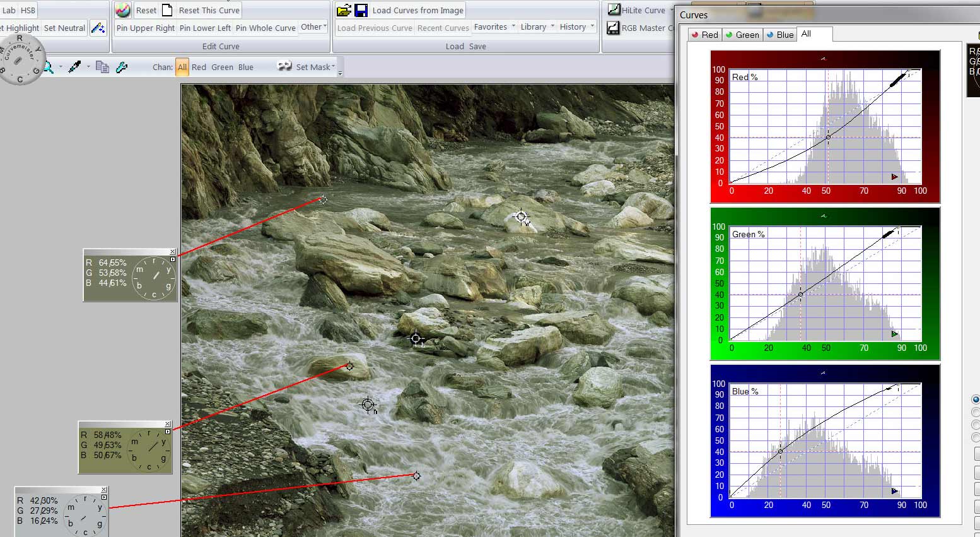
Task: Open the History dropdown
Action: [577, 27]
